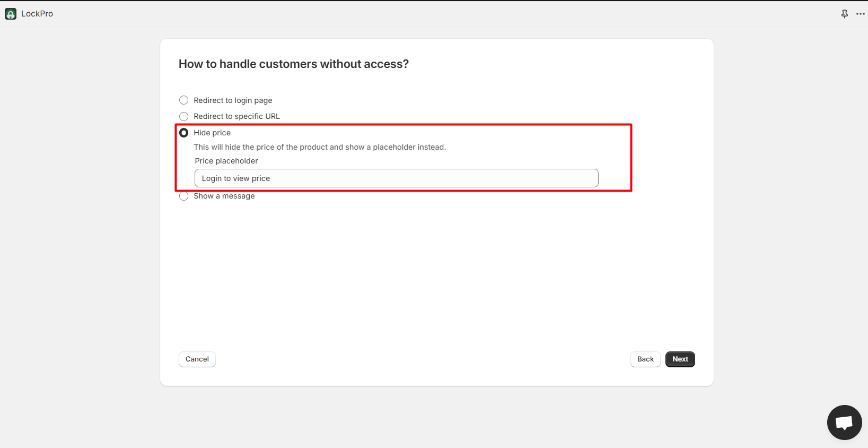Select the Redirect to login page radio circle
The height and width of the screenshot is (448, 868).
pos(184,100)
